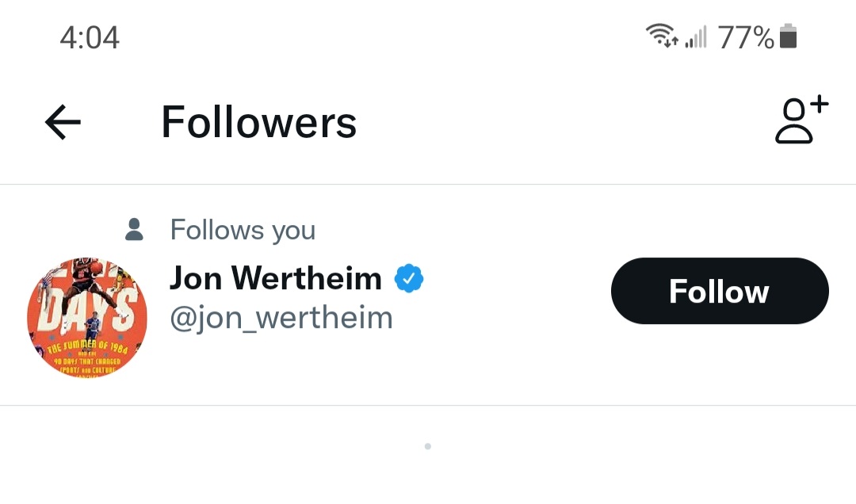The image size is (856, 504).
Task: Tap the person silhouette beside Follows you
Action: tap(134, 229)
